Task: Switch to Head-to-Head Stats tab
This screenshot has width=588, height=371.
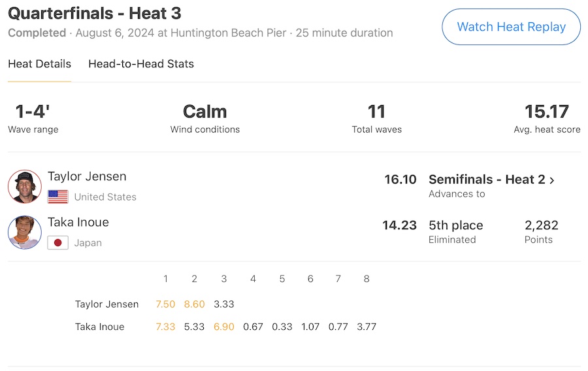Action: [141, 64]
